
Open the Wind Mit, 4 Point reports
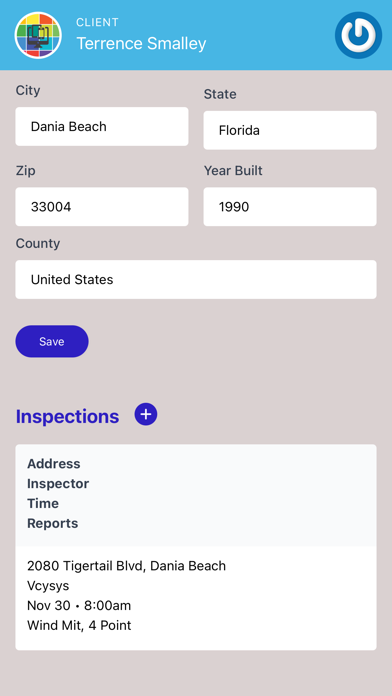point(79,625)
